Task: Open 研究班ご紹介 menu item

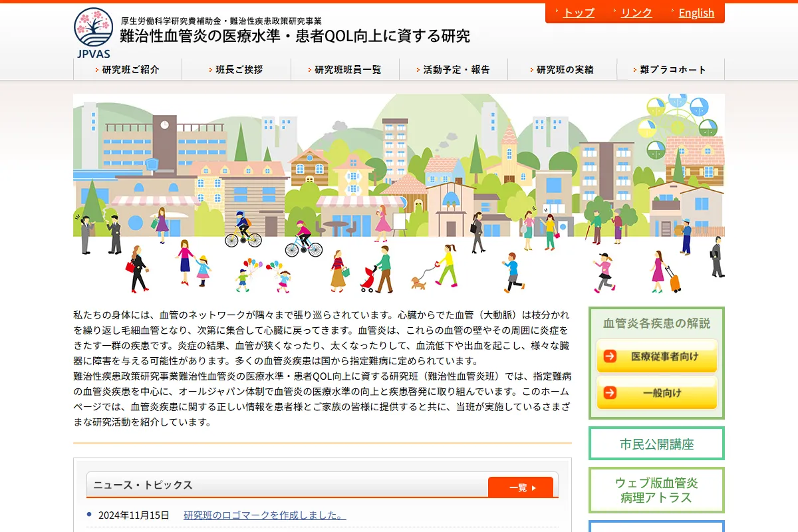Action: click(130, 69)
